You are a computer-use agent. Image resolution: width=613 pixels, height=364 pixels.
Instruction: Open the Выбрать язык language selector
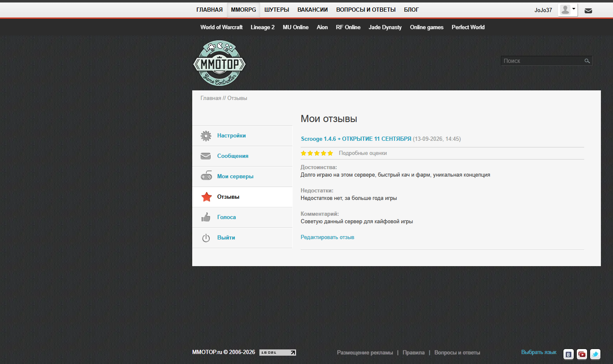[539, 352]
